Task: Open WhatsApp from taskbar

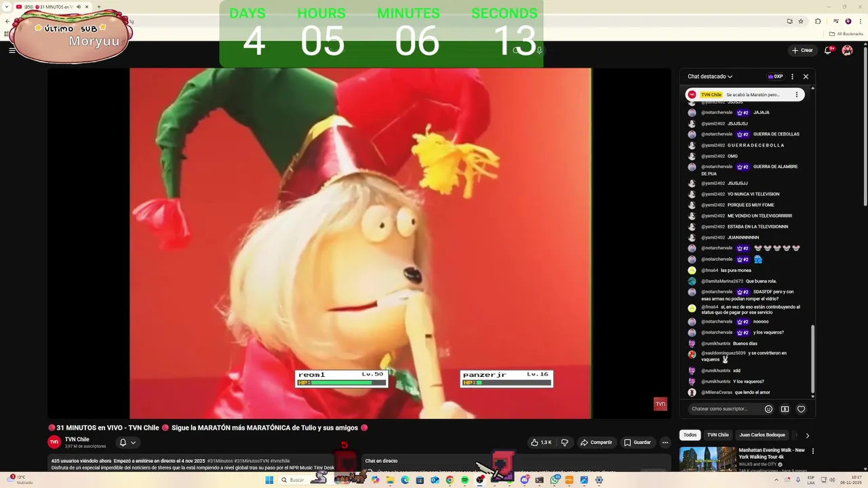Action: [554, 480]
